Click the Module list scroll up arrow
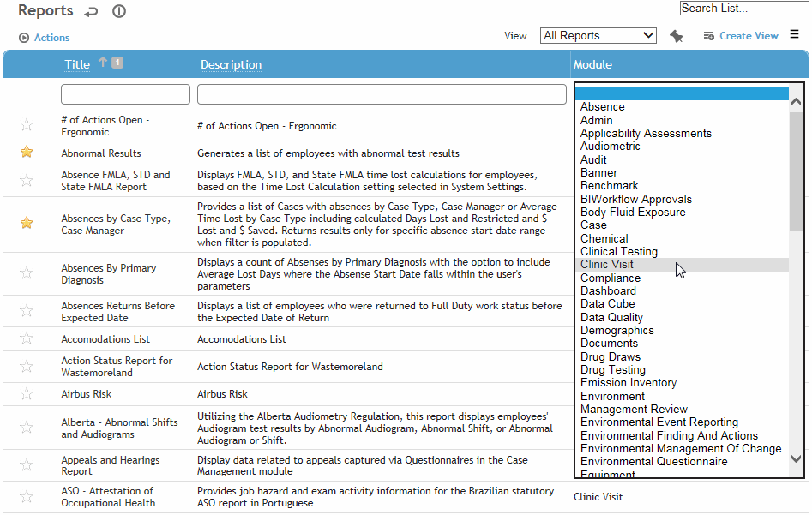The height and width of the screenshot is (515, 812). (796, 101)
